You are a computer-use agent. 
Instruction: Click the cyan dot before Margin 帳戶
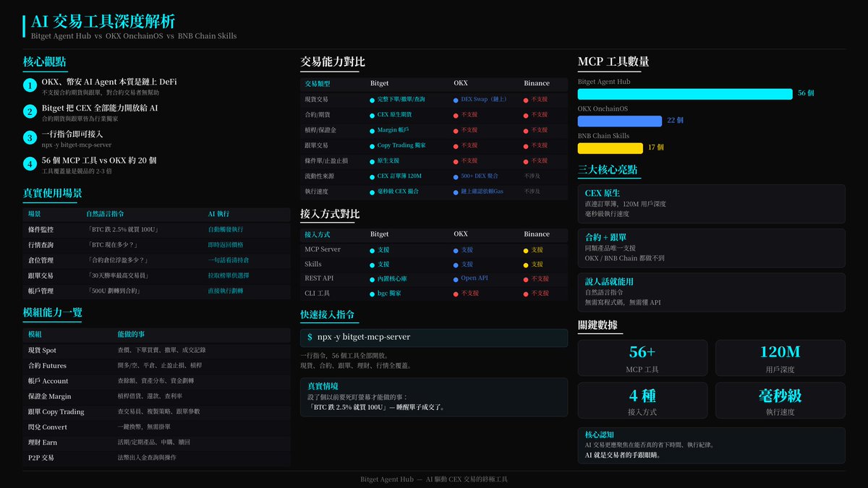[373, 130]
